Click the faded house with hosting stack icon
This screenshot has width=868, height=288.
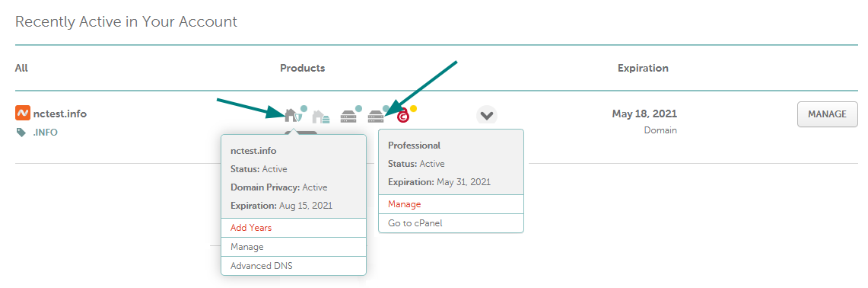click(x=321, y=117)
